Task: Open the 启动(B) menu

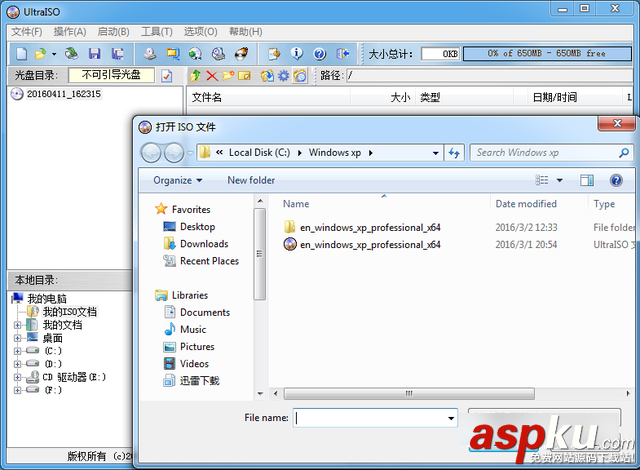Action: [113, 32]
